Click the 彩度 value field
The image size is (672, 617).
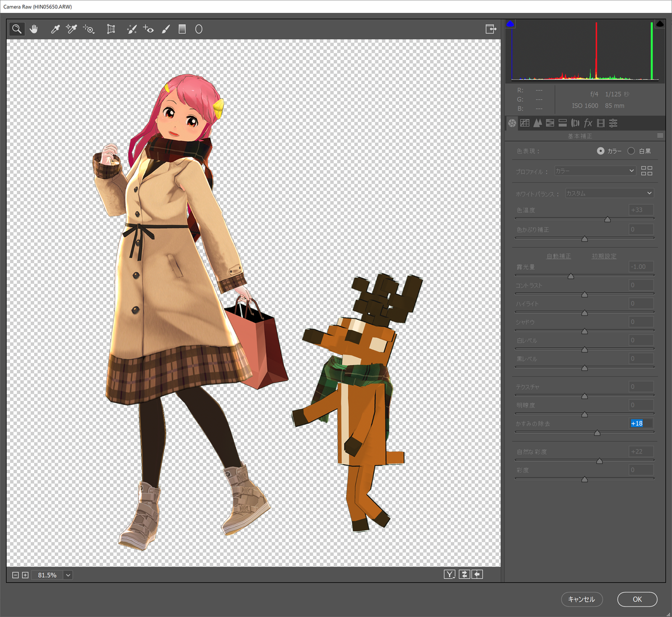tap(641, 470)
